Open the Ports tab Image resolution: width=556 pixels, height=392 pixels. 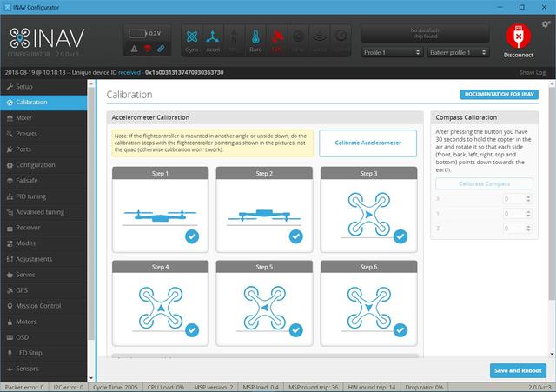tap(43, 149)
